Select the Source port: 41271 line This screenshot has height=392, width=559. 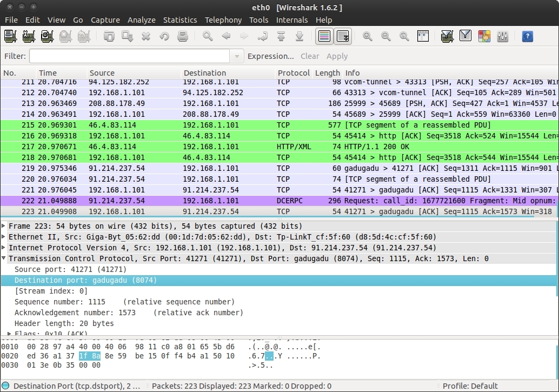tap(71, 269)
